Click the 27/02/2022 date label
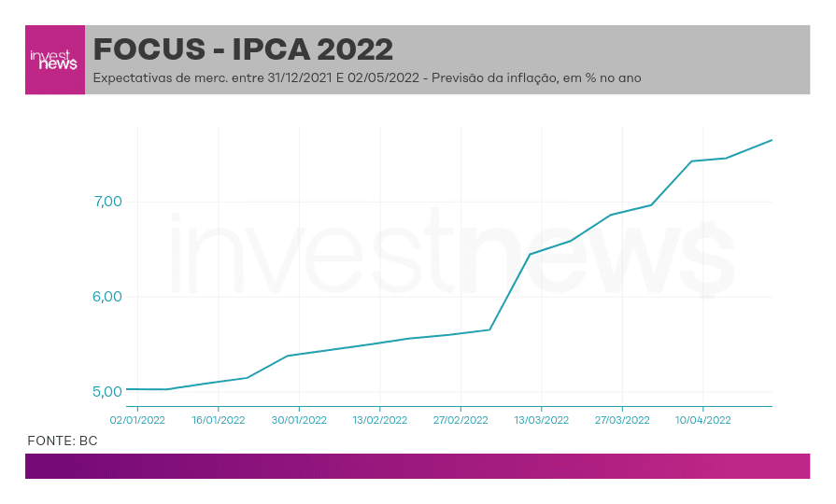The height and width of the screenshot is (504, 836). [x=461, y=420]
